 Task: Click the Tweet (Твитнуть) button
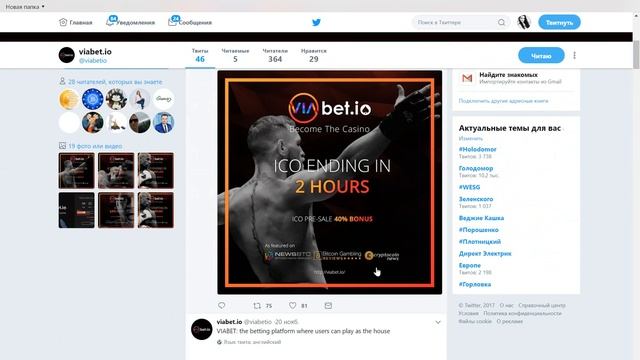coord(559,22)
